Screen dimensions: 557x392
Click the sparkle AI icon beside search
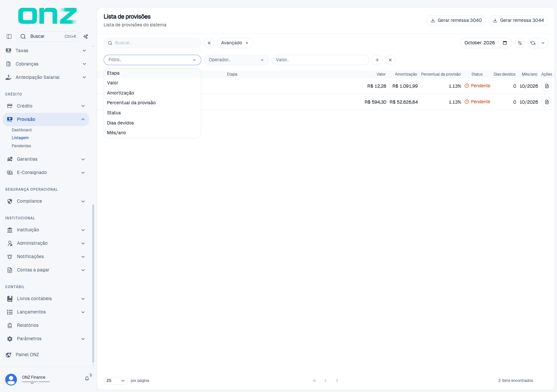coord(86,36)
